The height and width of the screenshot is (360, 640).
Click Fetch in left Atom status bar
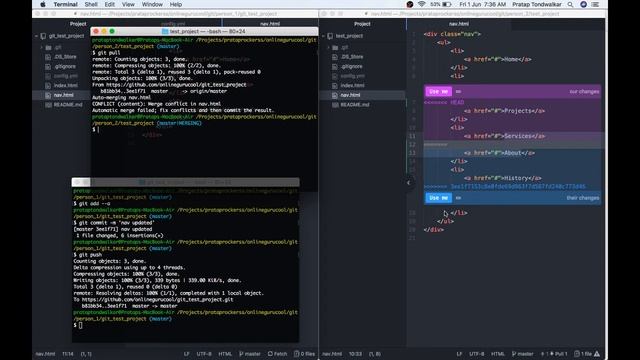278,354
